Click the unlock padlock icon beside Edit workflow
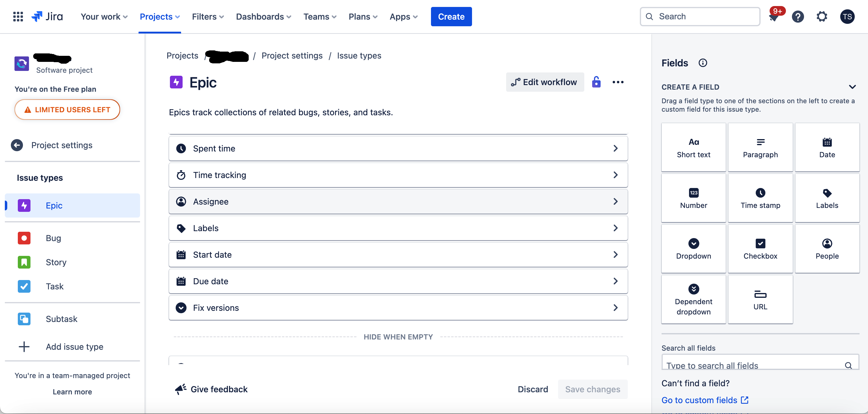This screenshot has width=868, height=414. pyautogui.click(x=596, y=82)
